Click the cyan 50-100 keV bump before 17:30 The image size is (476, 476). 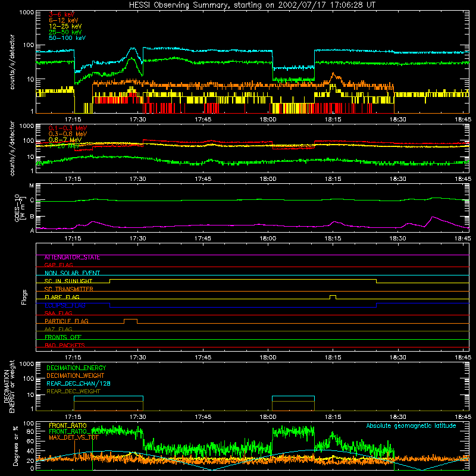pyautogui.click(x=132, y=49)
